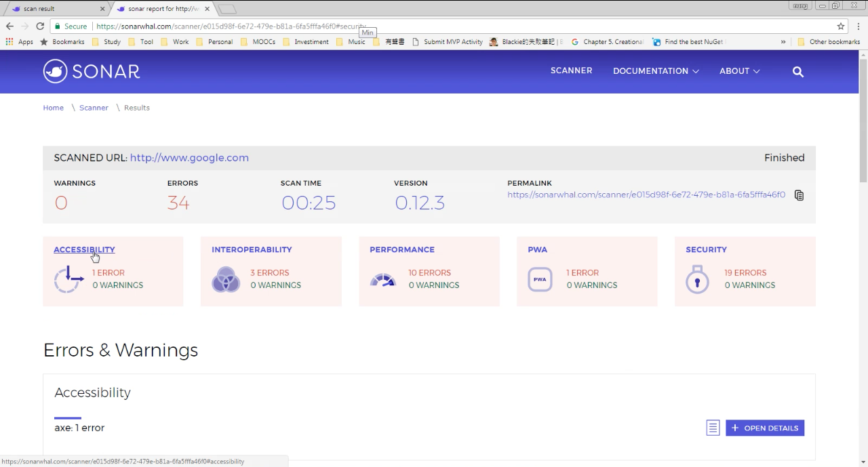Open Submit MVP Activity bookmark
The width and height of the screenshot is (868, 467).
click(448, 41)
